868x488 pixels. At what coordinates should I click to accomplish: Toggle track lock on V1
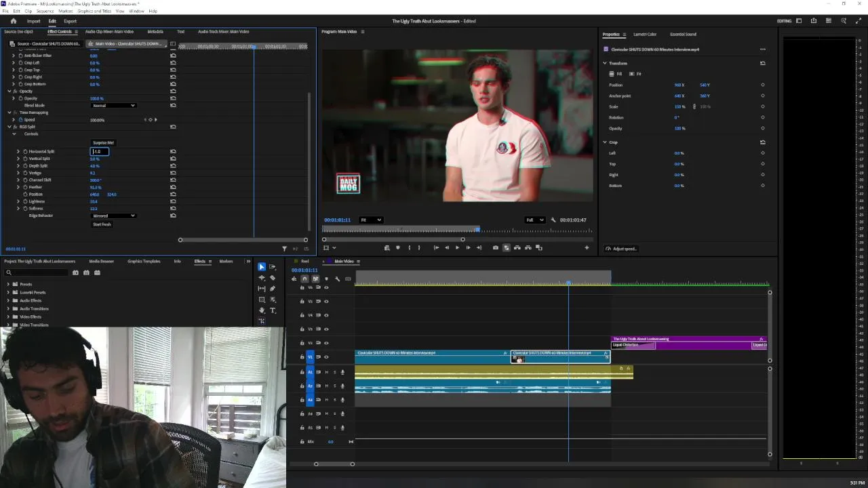pos(302,357)
